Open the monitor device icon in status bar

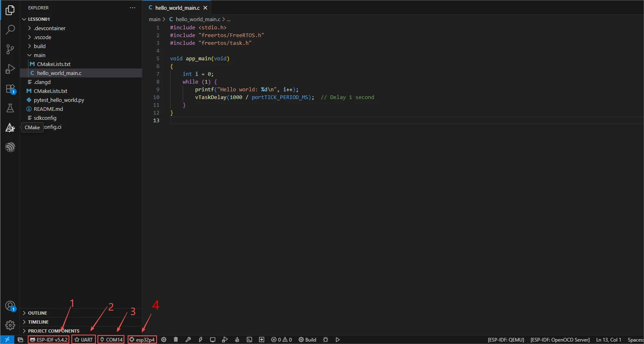coord(212,340)
